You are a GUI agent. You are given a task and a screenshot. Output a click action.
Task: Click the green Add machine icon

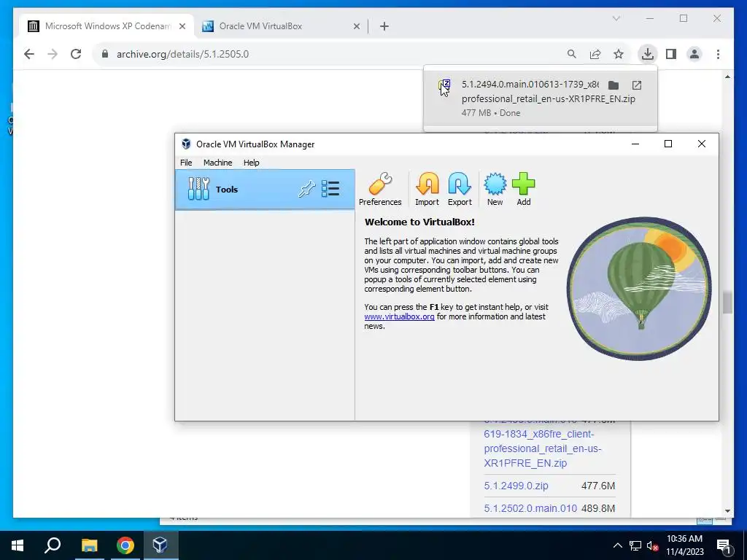[x=524, y=189]
